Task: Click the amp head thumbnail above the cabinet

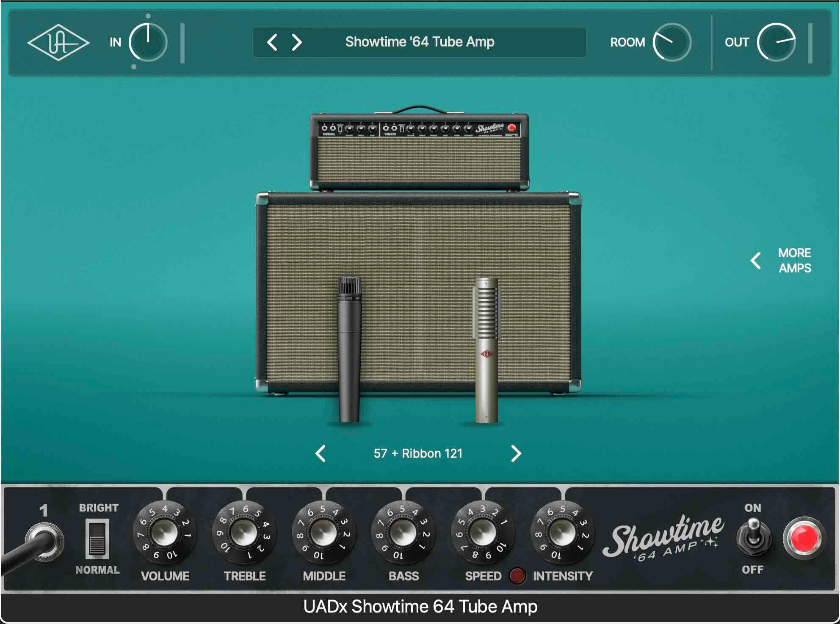Action: [419, 152]
